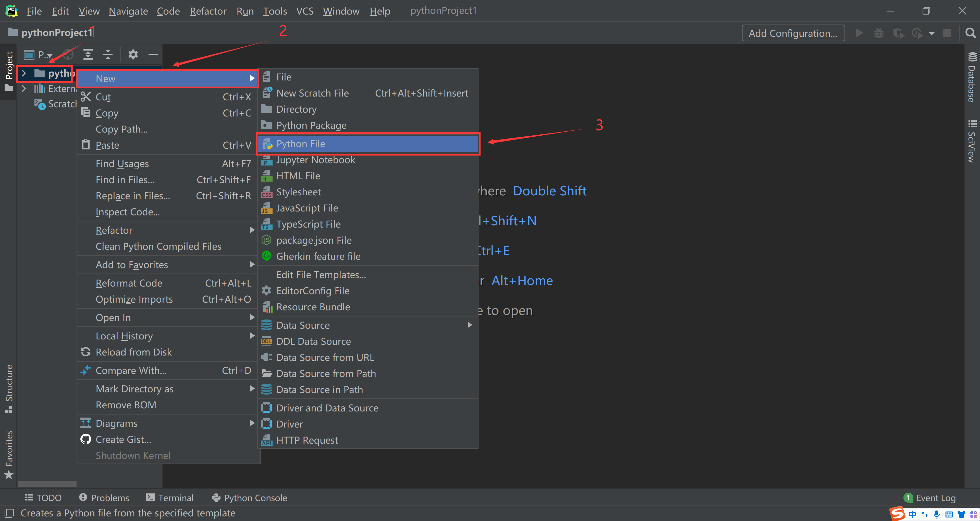Click the Debug bug icon in toolbar
980x521 pixels.
(878, 33)
